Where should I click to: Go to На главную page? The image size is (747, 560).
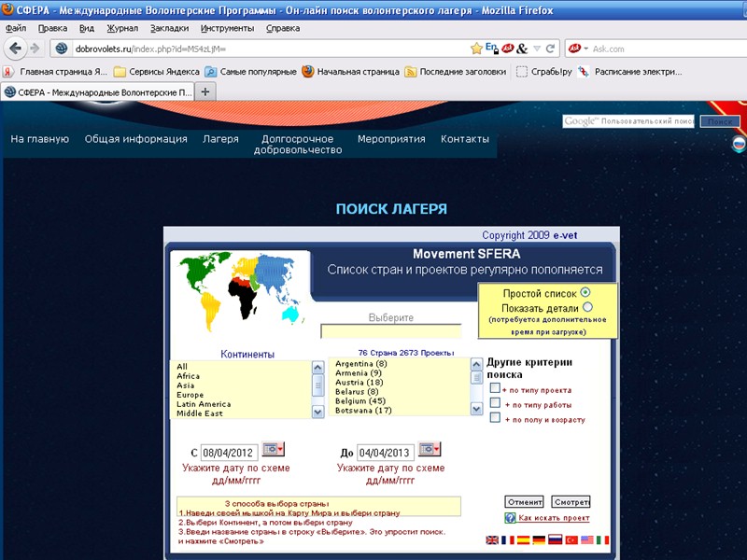coord(39,139)
